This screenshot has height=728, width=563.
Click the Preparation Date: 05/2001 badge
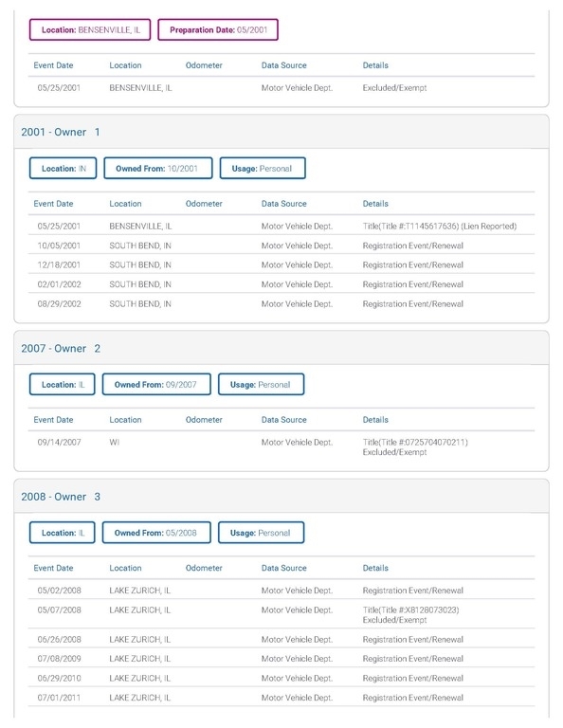click(218, 29)
